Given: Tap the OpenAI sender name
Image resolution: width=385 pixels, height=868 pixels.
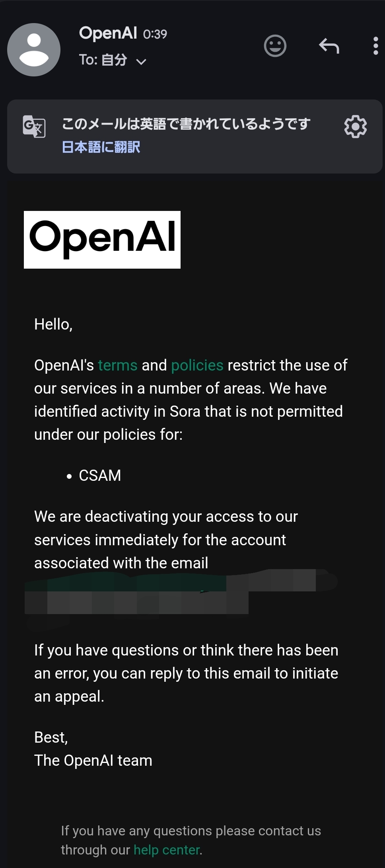Looking at the screenshot, I should (x=108, y=33).
